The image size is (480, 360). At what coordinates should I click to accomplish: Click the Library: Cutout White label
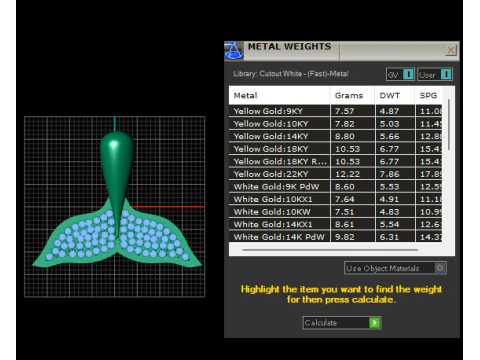click(x=291, y=74)
